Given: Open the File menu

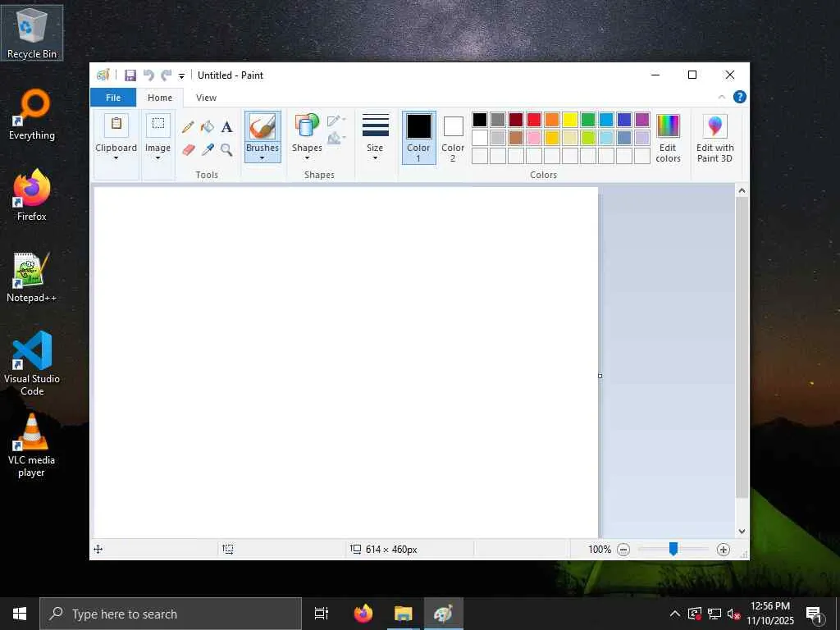Looking at the screenshot, I should 113,98.
